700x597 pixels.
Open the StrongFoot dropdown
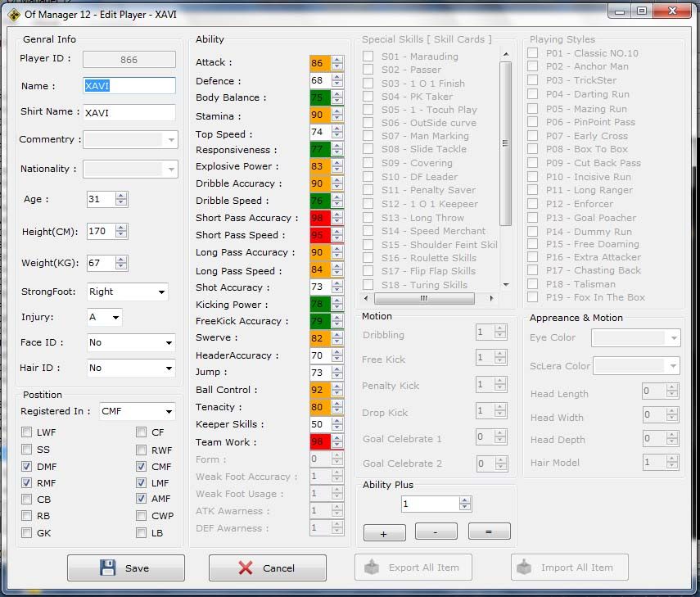coord(161,292)
